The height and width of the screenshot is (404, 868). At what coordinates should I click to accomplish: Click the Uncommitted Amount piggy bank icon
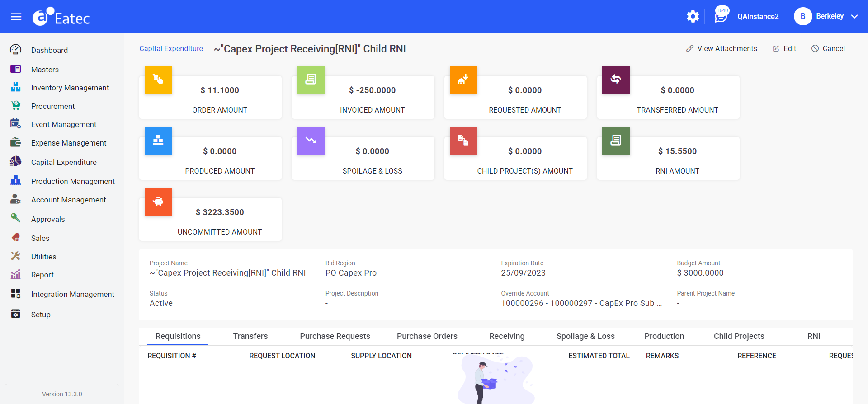(x=158, y=202)
